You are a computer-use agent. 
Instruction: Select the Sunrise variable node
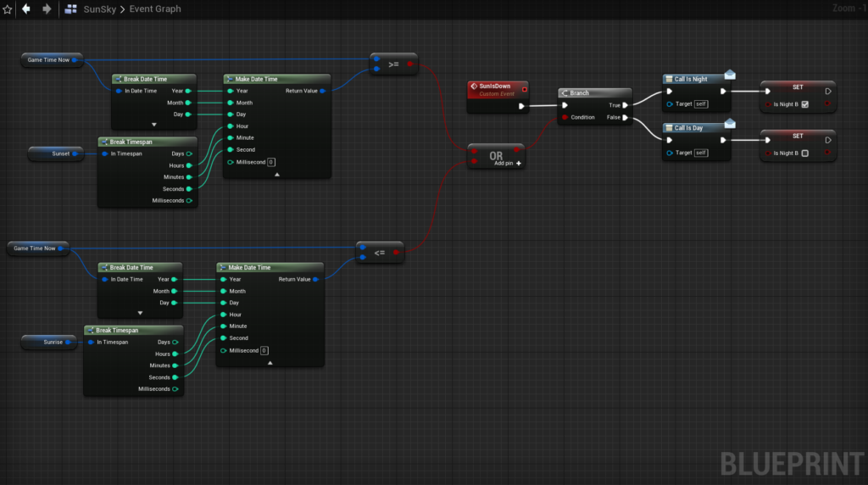(48, 343)
